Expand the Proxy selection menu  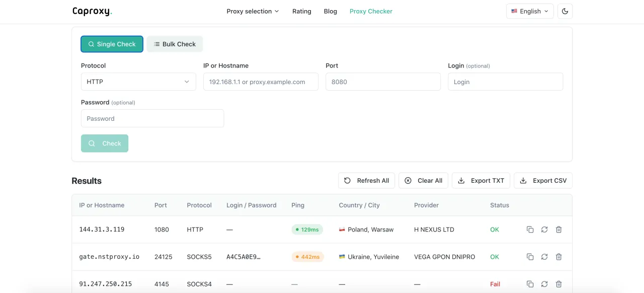[253, 11]
